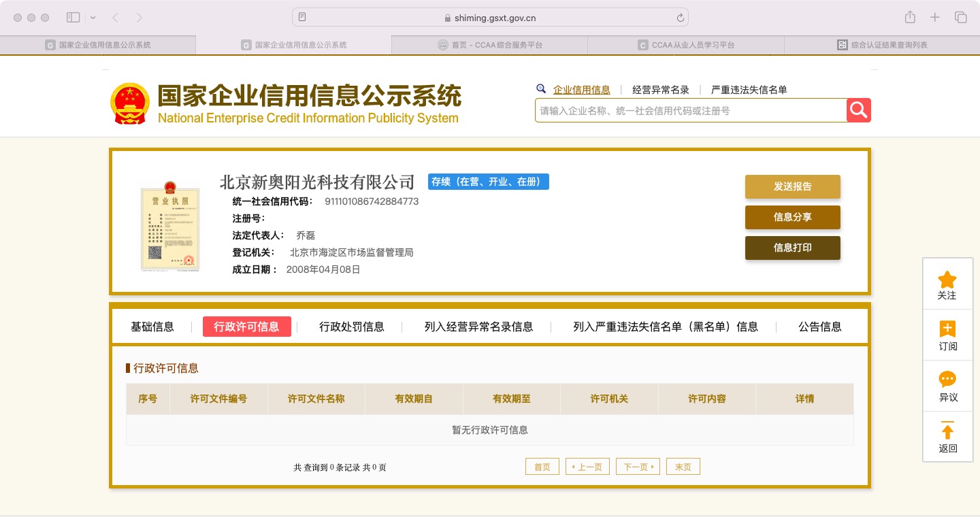Viewport: 980px width, 530px height.
Task: Switch to the 综合认证结果查询列表 browser tab
Action: pyautogui.click(x=882, y=45)
